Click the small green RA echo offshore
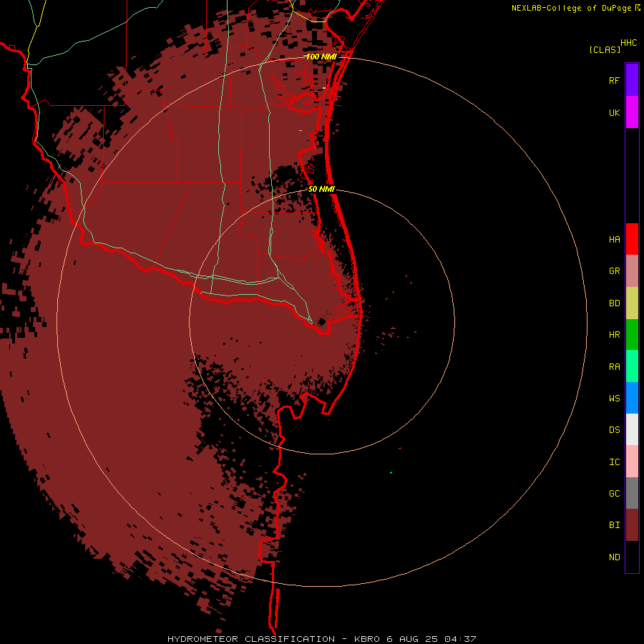The image size is (644, 644). (391, 473)
